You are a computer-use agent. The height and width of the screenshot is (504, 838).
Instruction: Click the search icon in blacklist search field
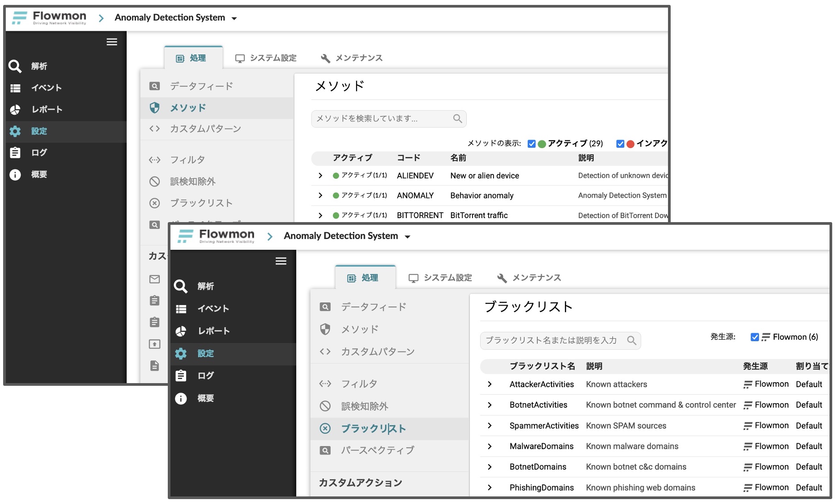coord(631,341)
